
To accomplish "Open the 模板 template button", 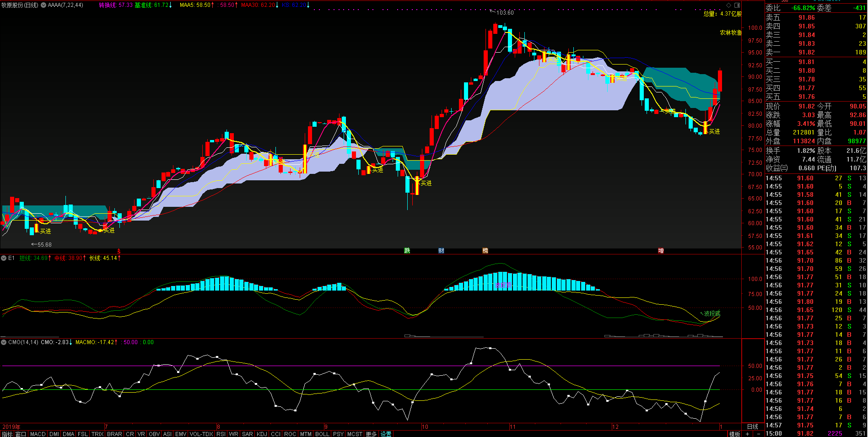I will (735, 434).
